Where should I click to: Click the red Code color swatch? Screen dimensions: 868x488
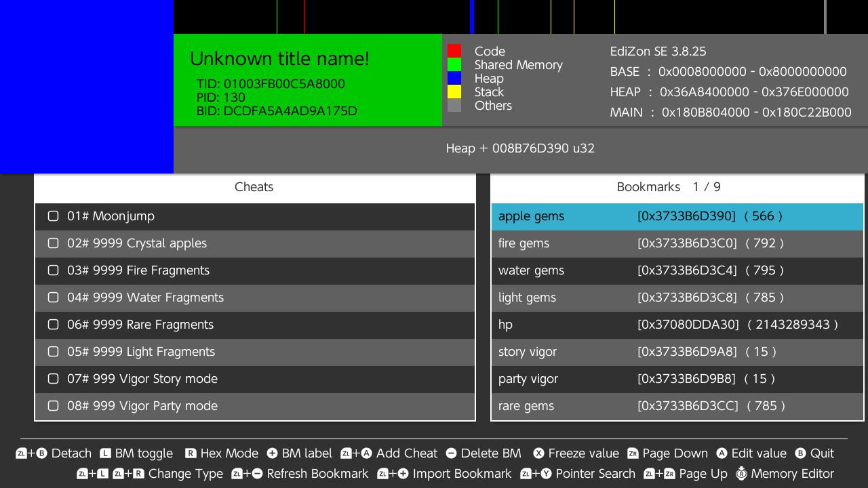pos(454,51)
